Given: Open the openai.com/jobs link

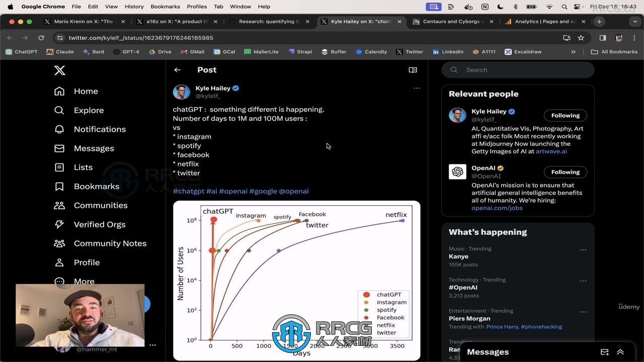Looking at the screenshot, I should pyautogui.click(x=497, y=208).
